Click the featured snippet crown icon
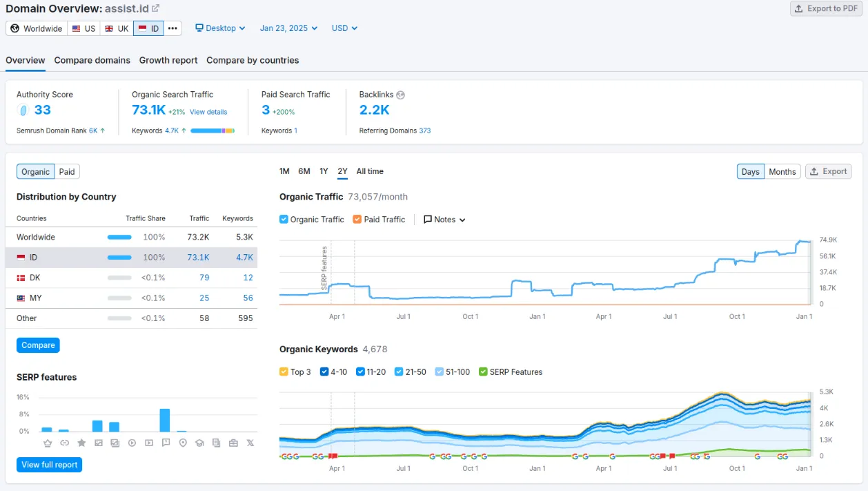The width and height of the screenshot is (868, 491). point(48,443)
